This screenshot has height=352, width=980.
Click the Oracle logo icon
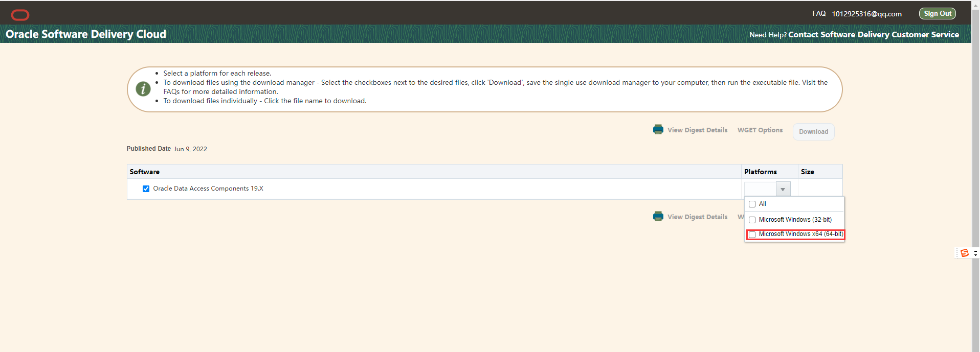20,15
